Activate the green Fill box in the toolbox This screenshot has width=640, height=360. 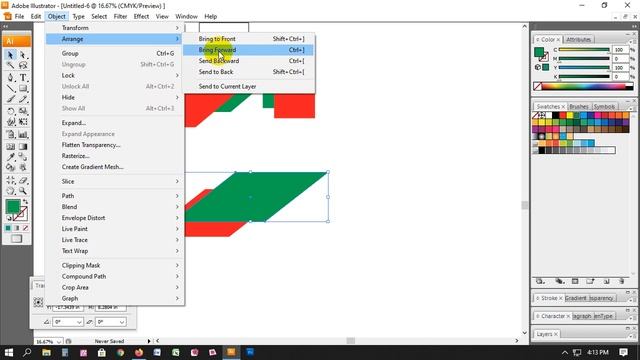pyautogui.click(x=12, y=206)
